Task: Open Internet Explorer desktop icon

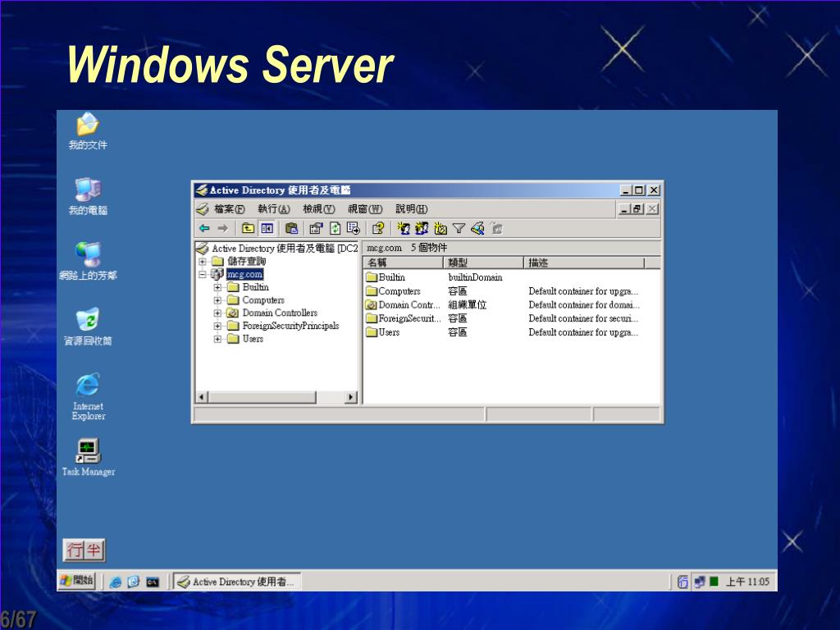Action: pyautogui.click(x=88, y=396)
